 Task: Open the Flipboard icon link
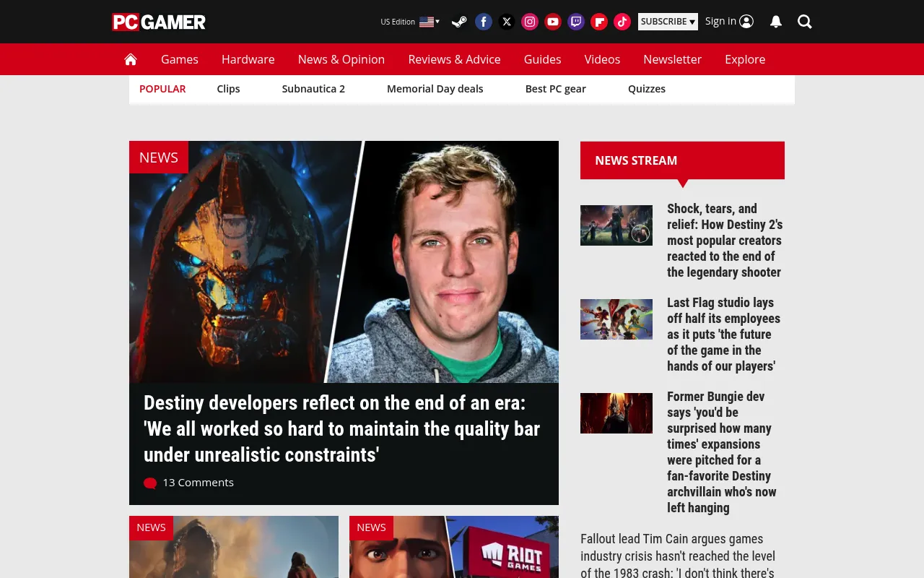599,22
